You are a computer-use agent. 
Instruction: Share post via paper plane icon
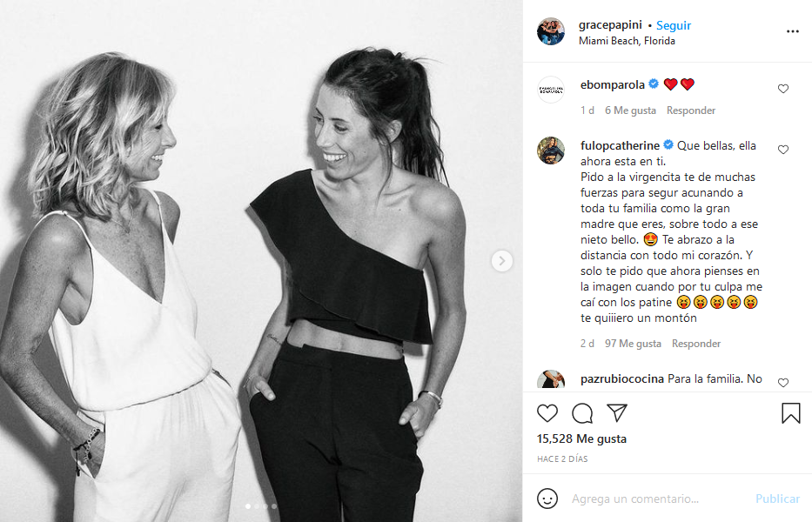click(x=617, y=412)
